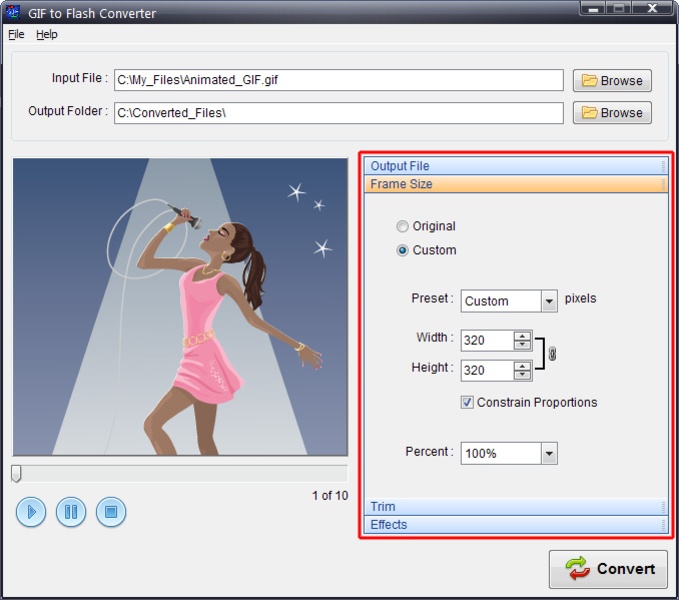Click the Pause playback button
This screenshot has height=600, width=679.
pos(71,512)
